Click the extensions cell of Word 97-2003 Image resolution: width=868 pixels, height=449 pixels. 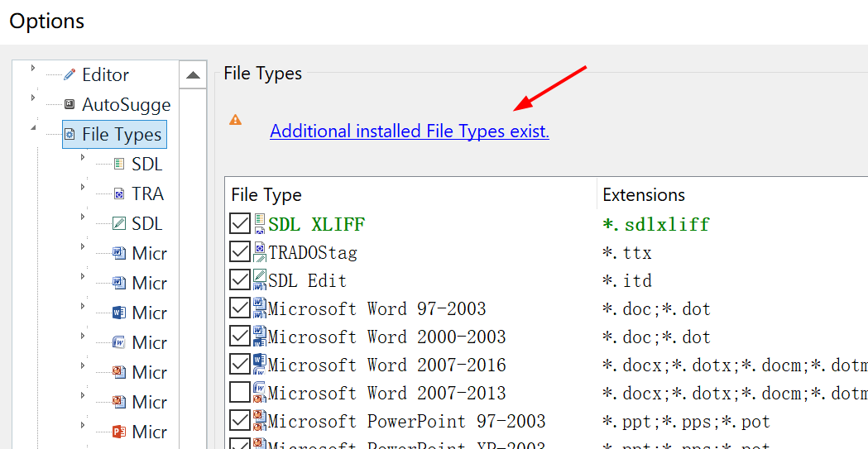point(656,308)
